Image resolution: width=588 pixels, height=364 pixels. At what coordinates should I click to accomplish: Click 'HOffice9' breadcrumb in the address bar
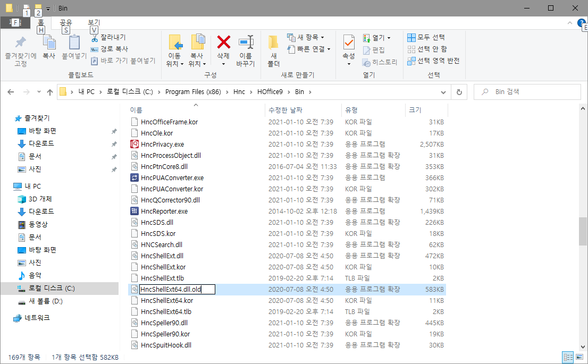[x=270, y=92]
